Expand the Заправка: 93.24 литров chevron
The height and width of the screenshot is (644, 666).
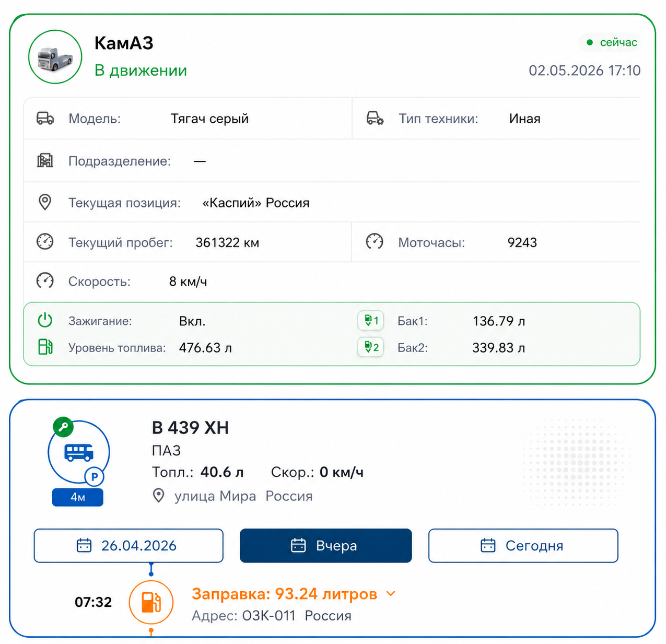(391, 594)
